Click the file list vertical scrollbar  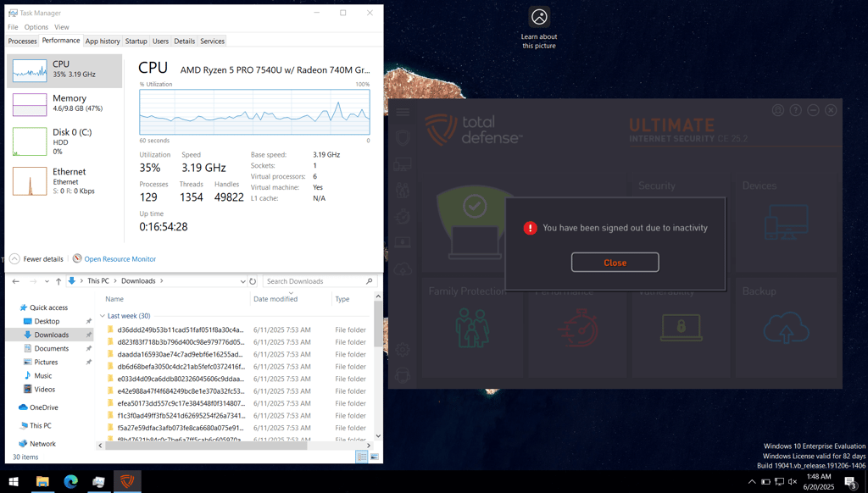[x=378, y=324]
